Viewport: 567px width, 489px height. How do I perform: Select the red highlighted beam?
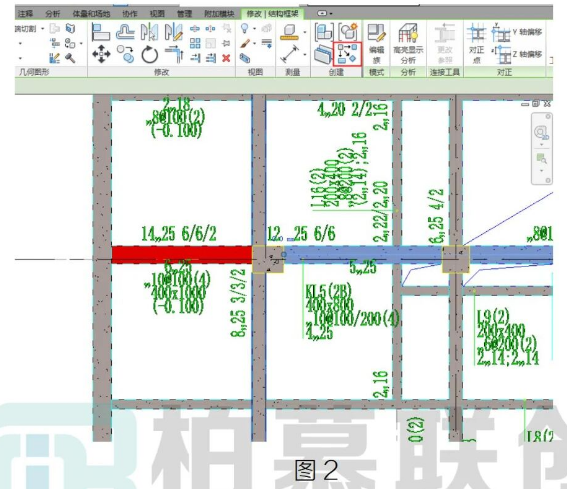tap(182, 255)
